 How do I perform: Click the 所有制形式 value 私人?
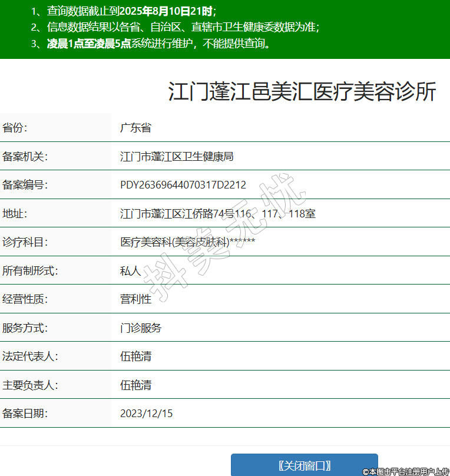(x=130, y=271)
